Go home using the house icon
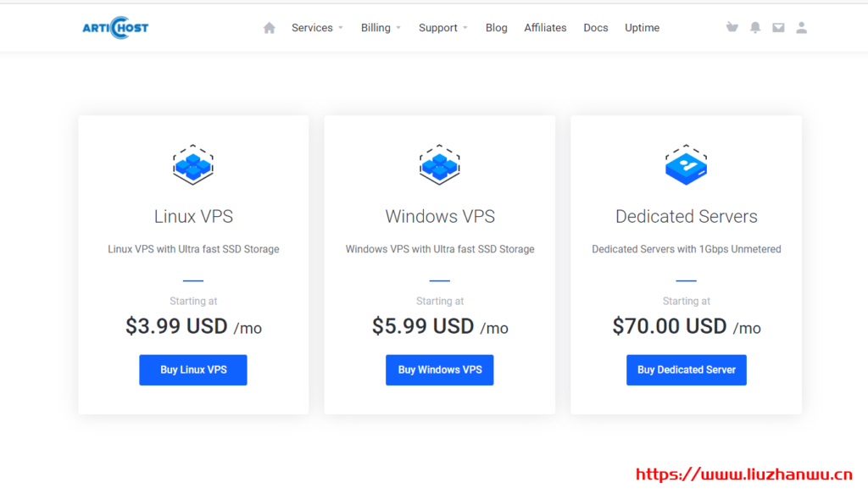Viewport: 868px width, 499px height. pos(269,27)
